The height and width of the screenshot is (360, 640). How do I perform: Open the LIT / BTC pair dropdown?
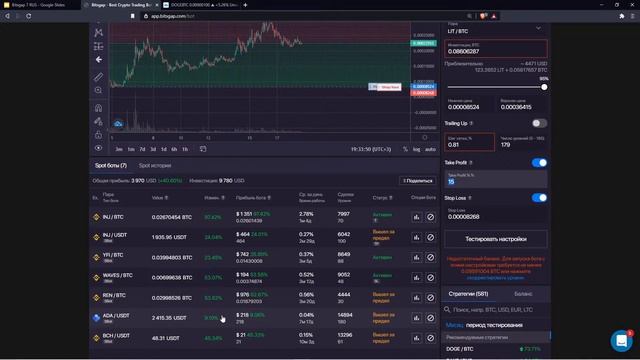point(496,29)
